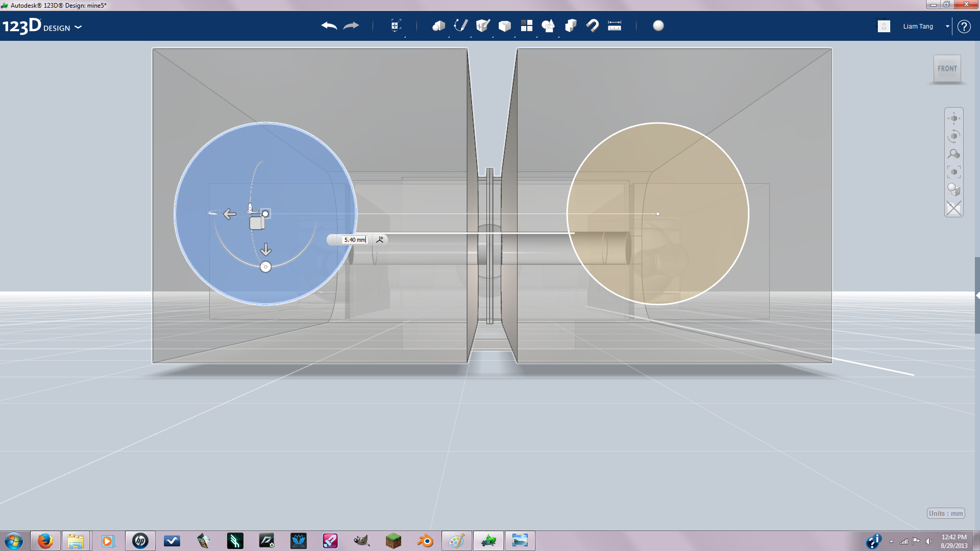Open the Grouping tool
Screen dimensions: 980x551
548,26
